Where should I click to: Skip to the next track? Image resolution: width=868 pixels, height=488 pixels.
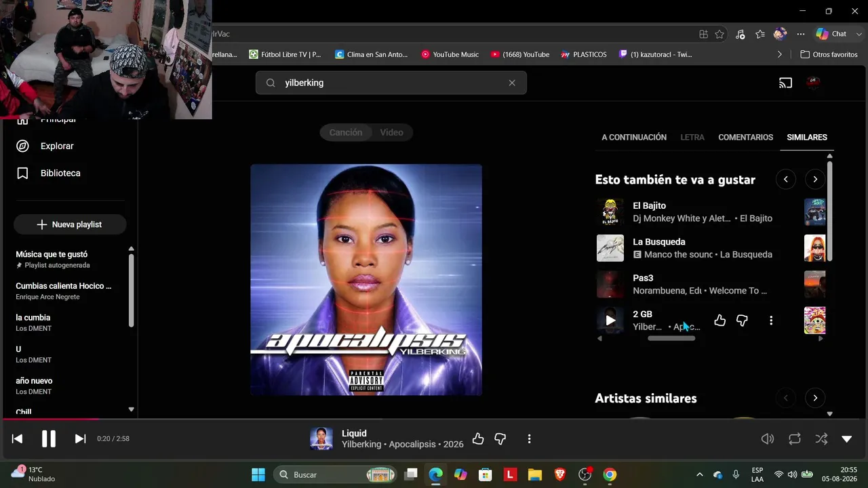click(x=80, y=439)
